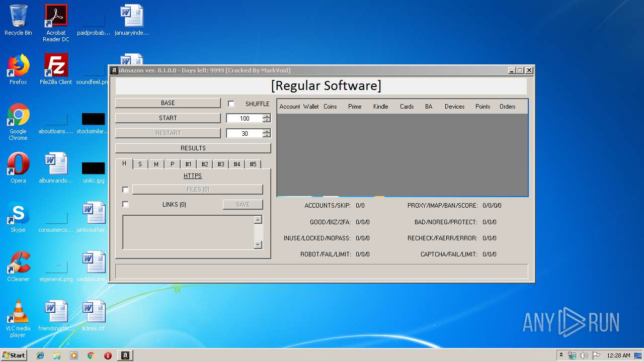
Task: Click the START button in iAmazon
Action: (168, 118)
